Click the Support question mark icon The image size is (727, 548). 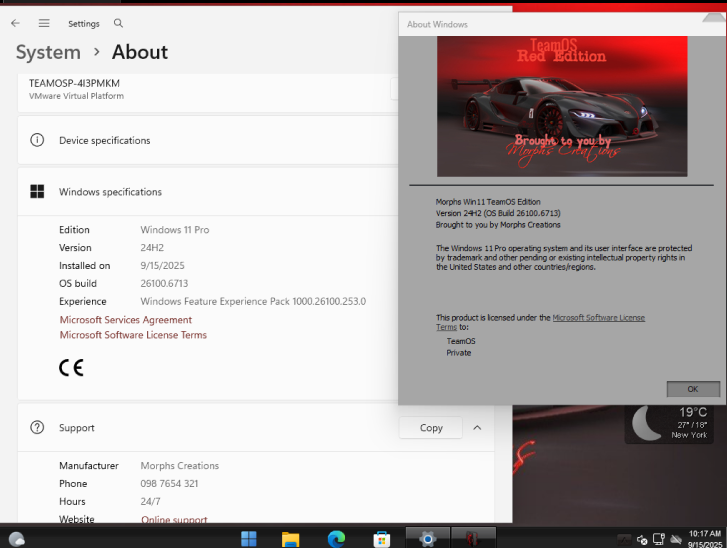37,427
